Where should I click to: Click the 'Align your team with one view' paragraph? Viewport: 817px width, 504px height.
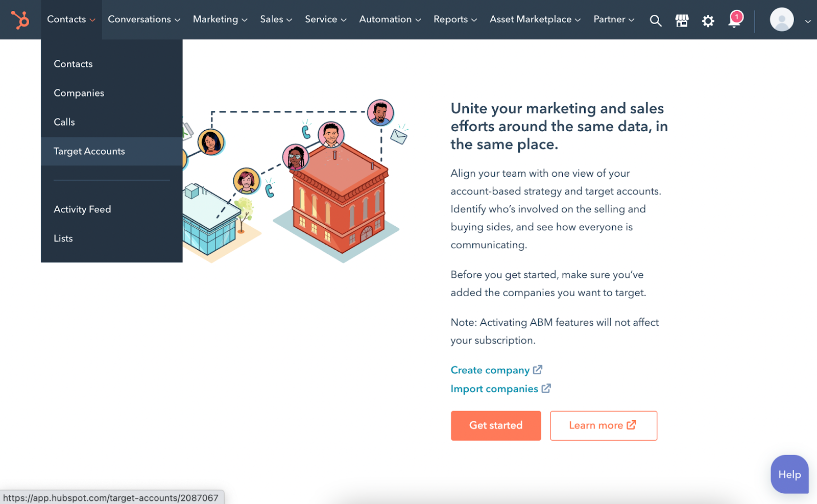[x=556, y=209]
